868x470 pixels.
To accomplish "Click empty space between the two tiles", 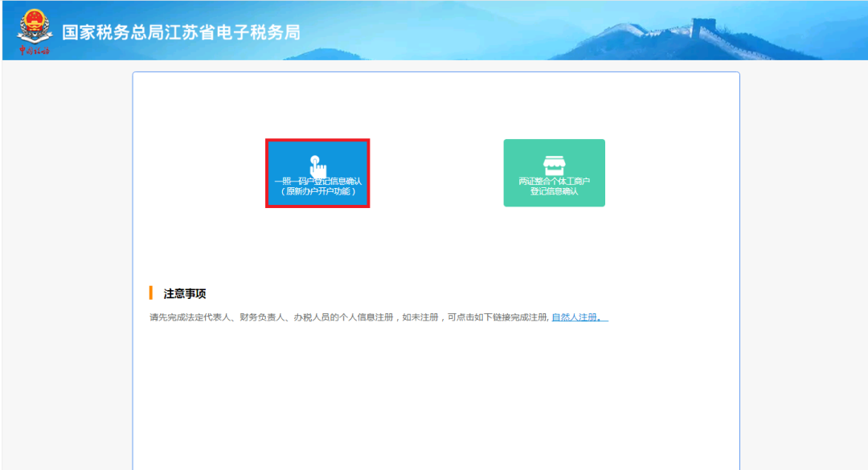I will pyautogui.click(x=436, y=173).
